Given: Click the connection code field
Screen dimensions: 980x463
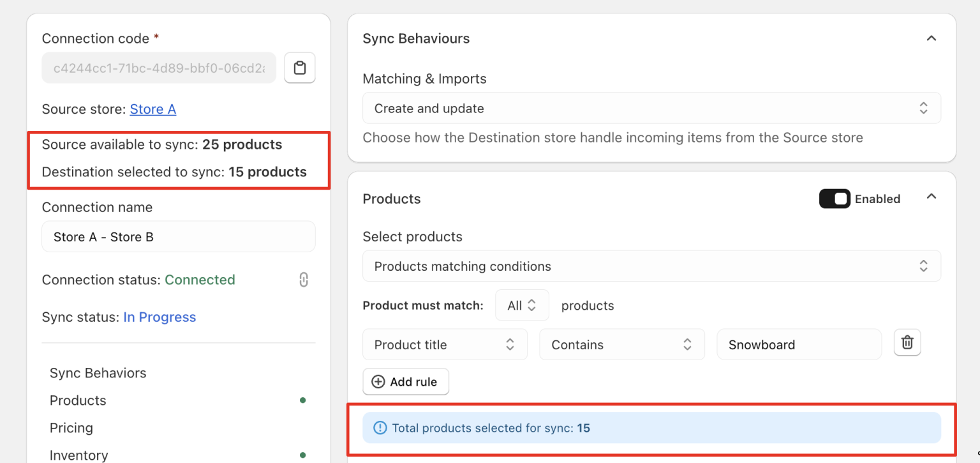Looking at the screenshot, I should pos(159,68).
